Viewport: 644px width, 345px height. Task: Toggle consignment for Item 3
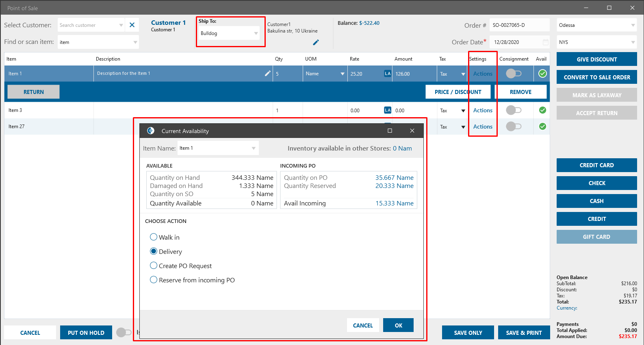pos(514,110)
